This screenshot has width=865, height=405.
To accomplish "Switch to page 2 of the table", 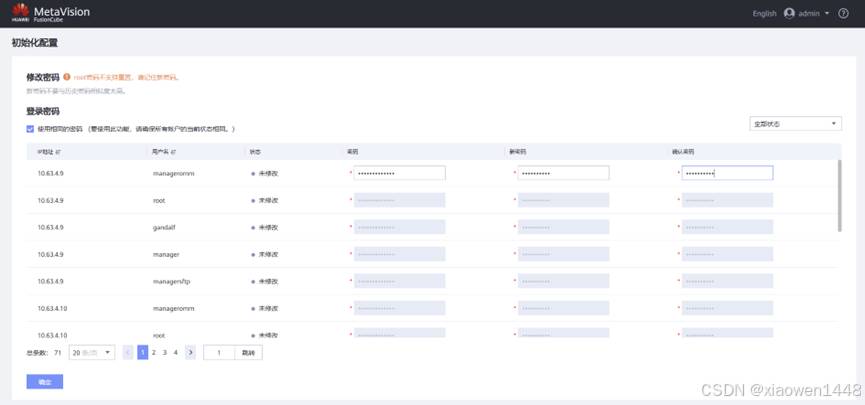I will point(154,353).
